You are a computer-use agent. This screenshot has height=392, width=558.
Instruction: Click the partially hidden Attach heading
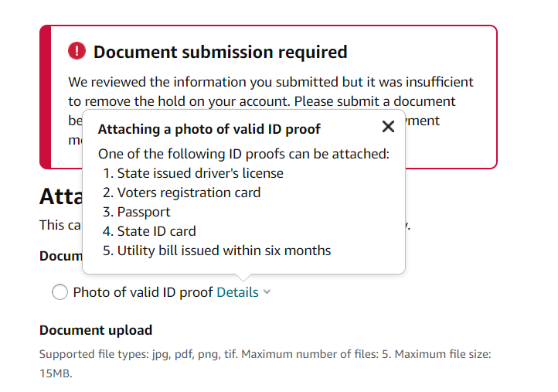(x=61, y=196)
